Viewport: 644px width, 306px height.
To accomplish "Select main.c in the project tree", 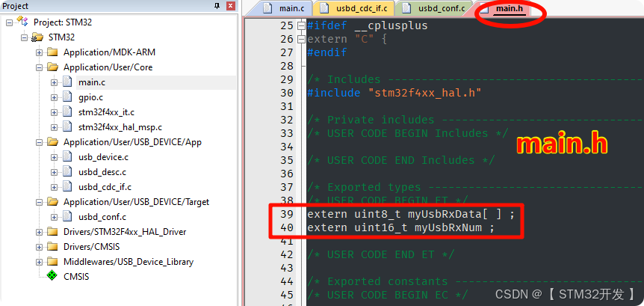I will (92, 82).
